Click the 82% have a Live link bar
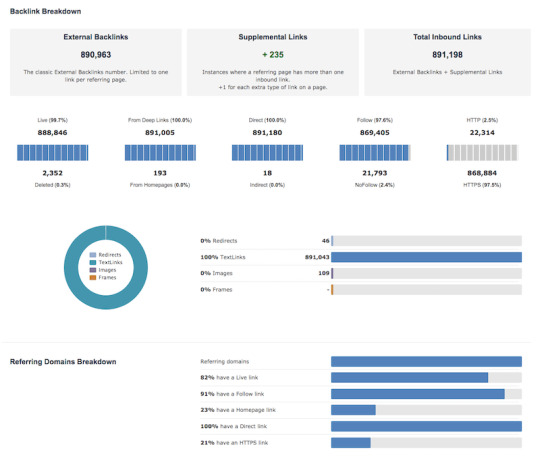Viewport: 540px width, 472px height. [x=426, y=378]
